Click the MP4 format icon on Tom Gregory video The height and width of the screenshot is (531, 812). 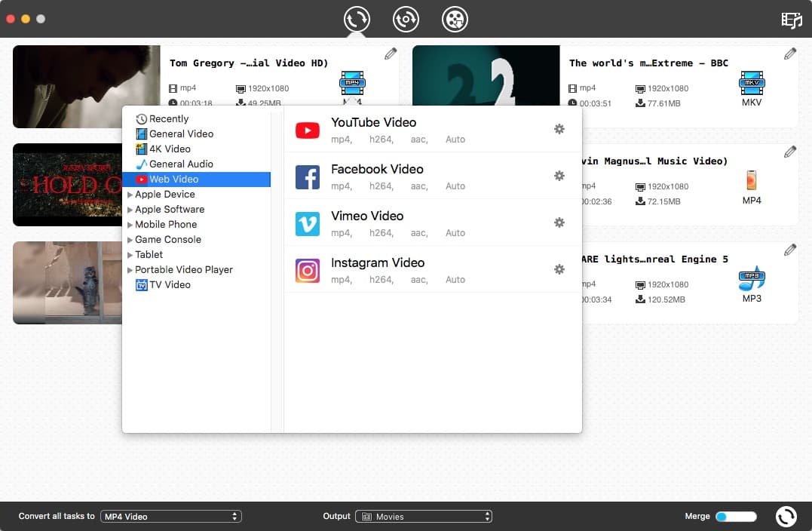tap(352, 83)
